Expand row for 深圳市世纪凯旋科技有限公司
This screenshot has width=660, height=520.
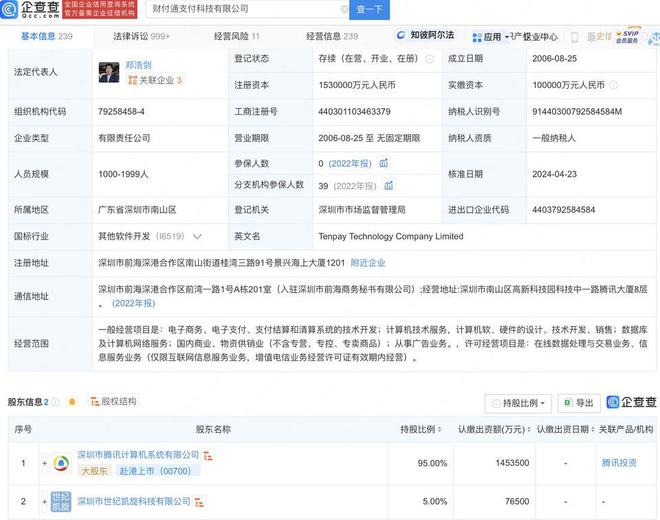[45, 501]
